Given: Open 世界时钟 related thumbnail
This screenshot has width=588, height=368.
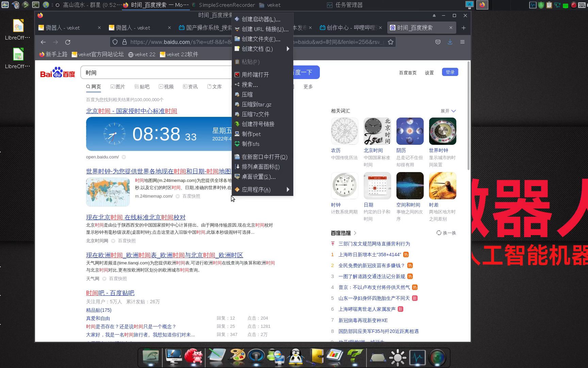Looking at the screenshot, I should point(442,131).
